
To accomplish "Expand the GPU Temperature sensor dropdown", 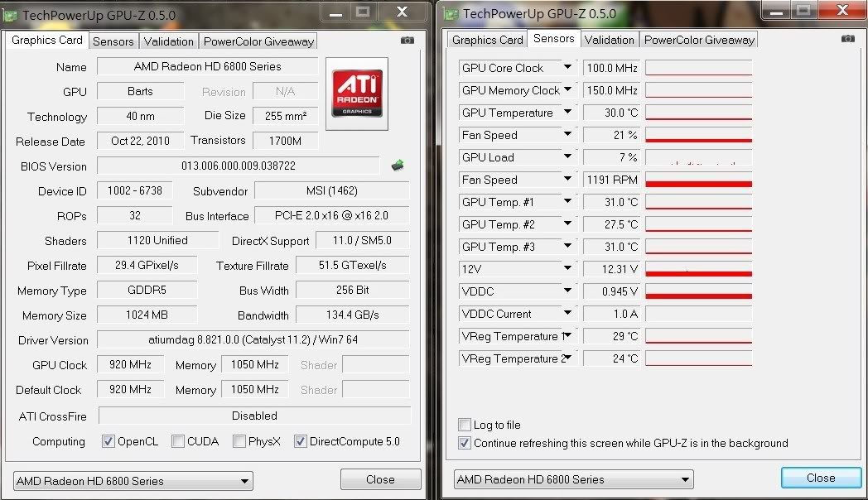I will point(567,113).
